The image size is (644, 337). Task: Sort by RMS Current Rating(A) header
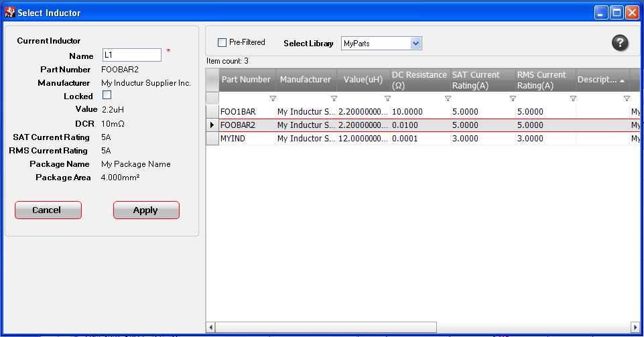coord(545,80)
